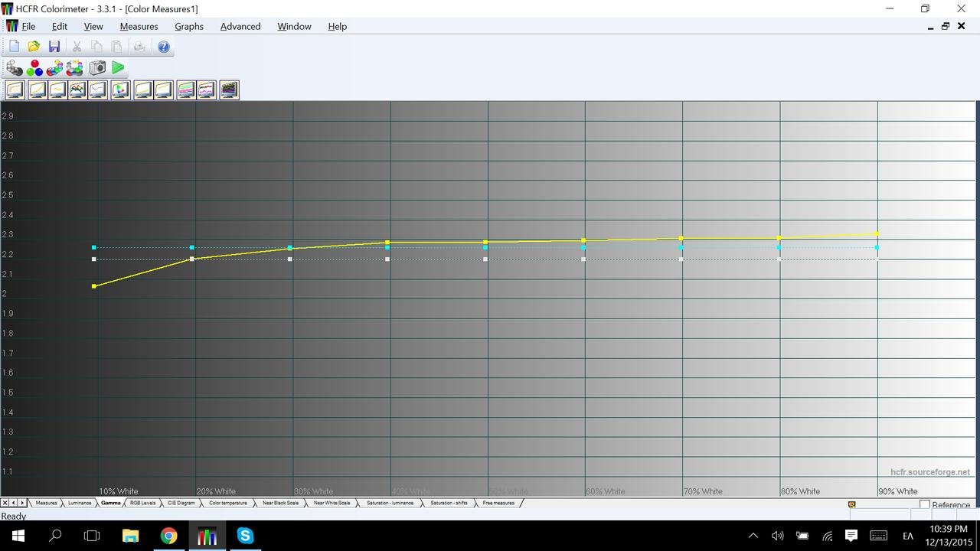The image size is (980, 551).
Task: Click the New document icon
Action: (14, 47)
